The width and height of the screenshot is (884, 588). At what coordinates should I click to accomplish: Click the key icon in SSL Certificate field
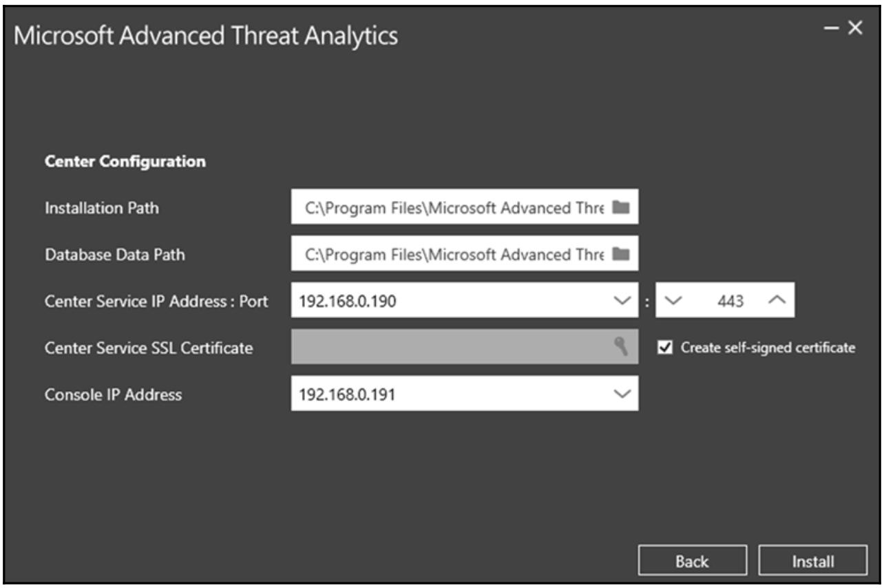coord(621,348)
